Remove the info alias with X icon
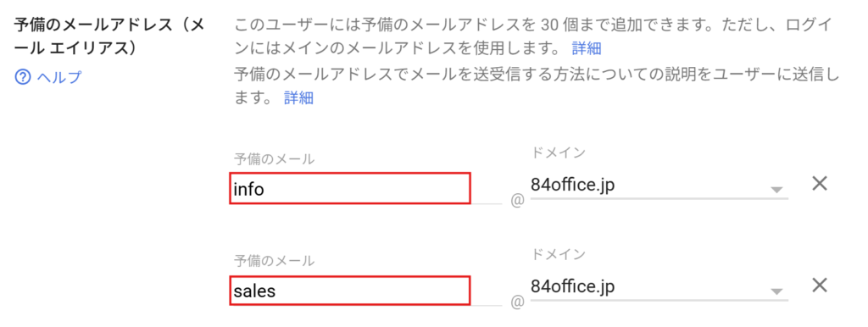Viewport: 868px width, 327px height. [820, 184]
